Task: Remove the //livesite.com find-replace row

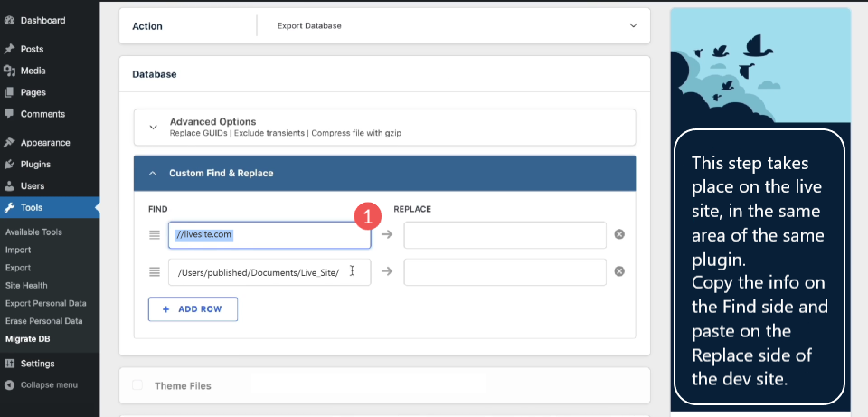Action: tap(619, 234)
